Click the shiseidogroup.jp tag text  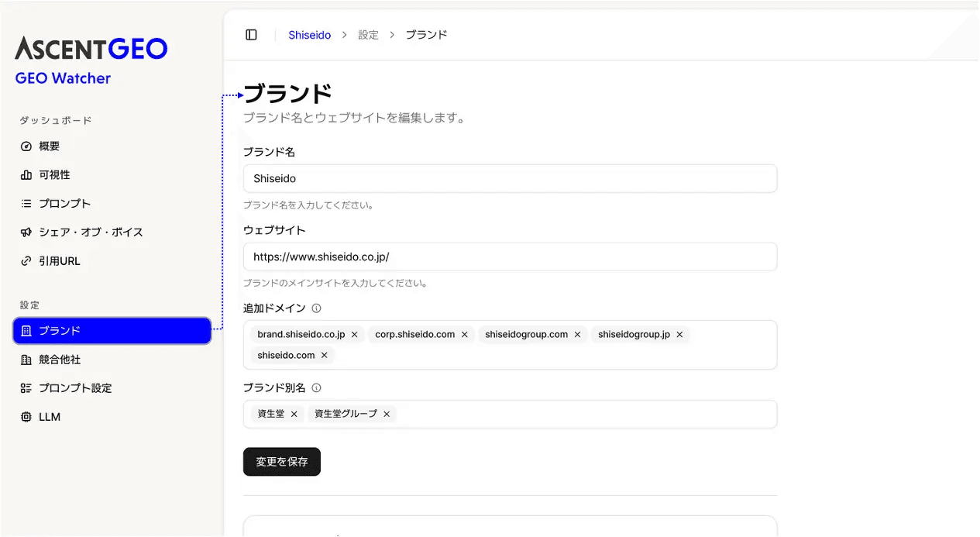pos(634,335)
